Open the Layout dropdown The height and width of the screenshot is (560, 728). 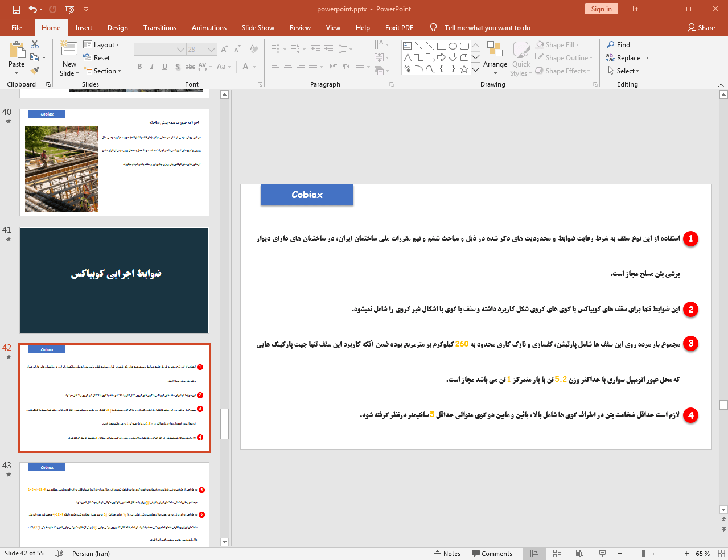tap(101, 45)
